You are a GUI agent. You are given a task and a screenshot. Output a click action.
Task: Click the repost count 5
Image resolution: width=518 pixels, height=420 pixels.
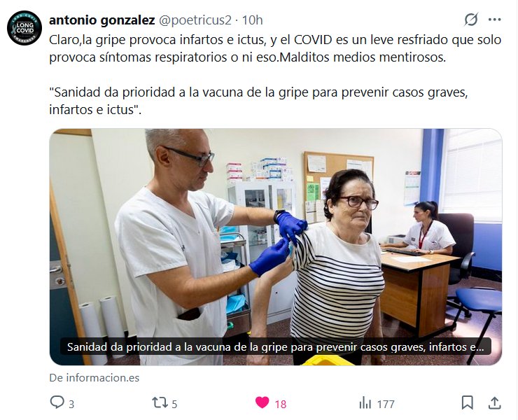coord(174,404)
